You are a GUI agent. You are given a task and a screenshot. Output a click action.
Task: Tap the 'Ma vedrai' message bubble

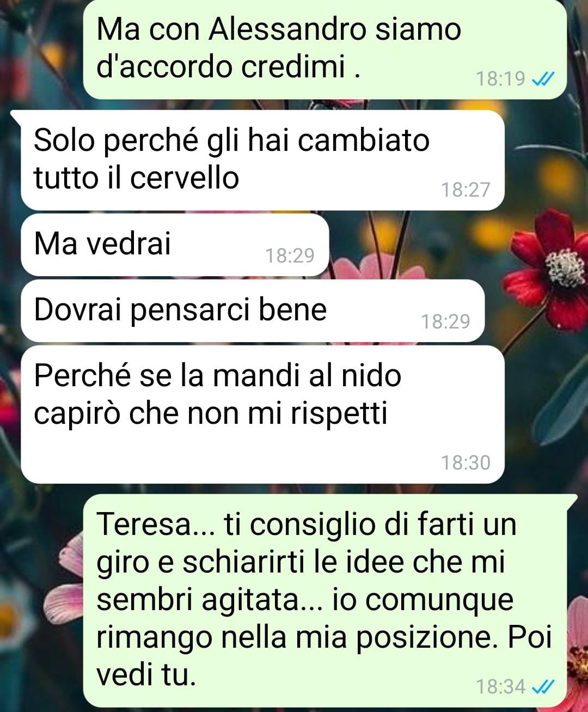tap(175, 245)
